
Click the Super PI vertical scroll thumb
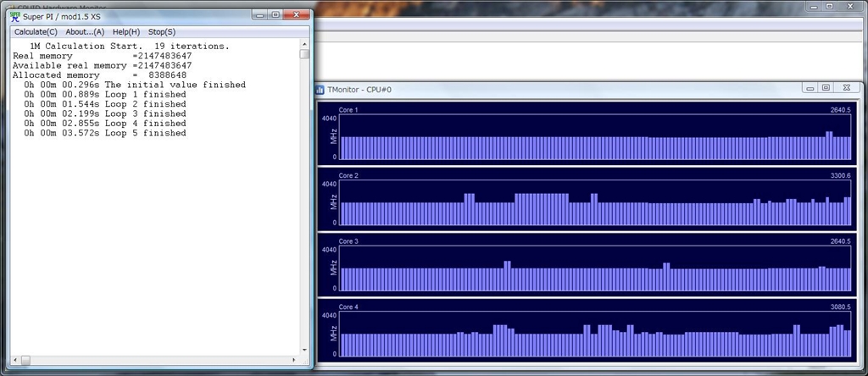point(304,55)
